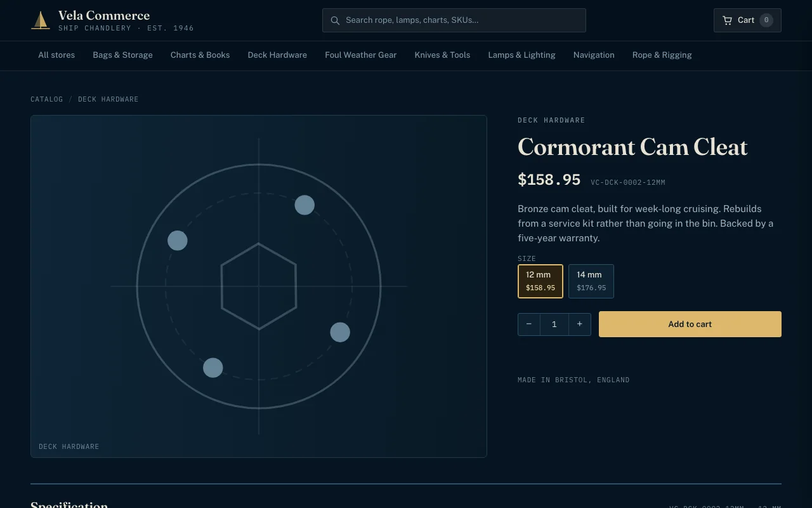Click the quantity input showing 1
Viewport: 812px width, 508px height.
click(554, 324)
